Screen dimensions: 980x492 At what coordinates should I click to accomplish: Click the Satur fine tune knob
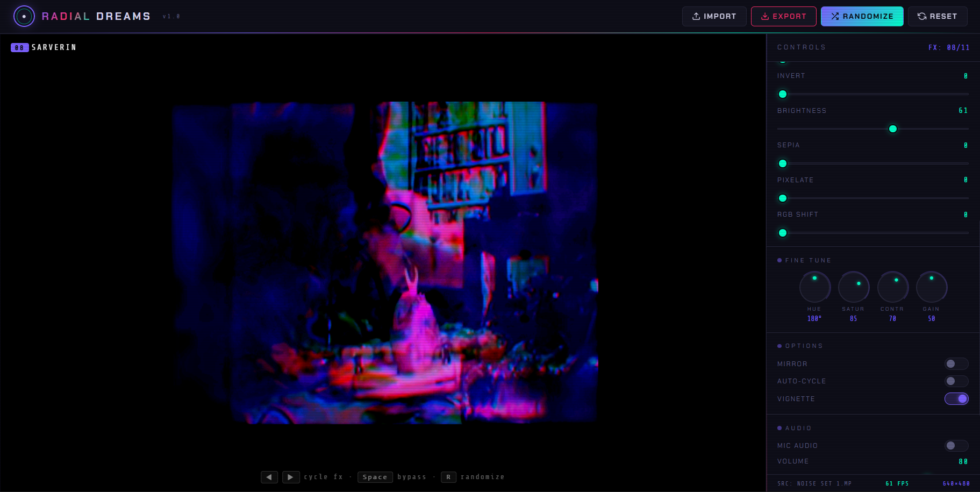(x=853, y=287)
